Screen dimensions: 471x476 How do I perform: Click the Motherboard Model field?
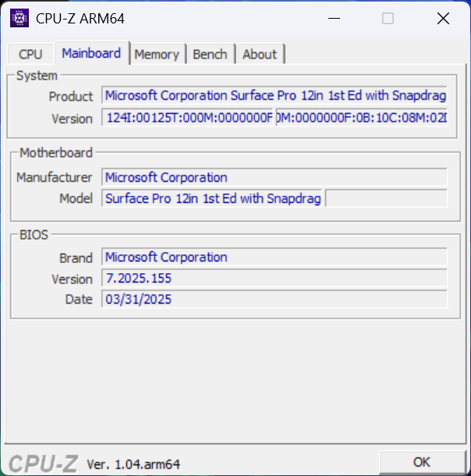(213, 198)
